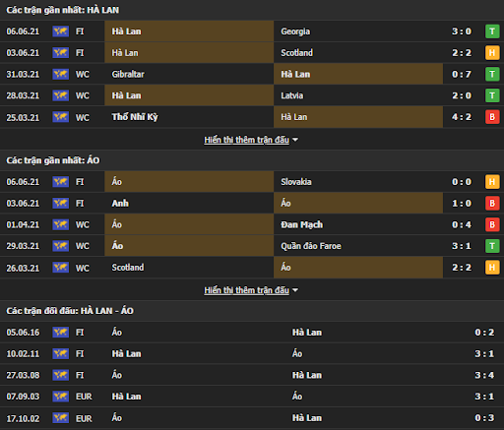The image size is (504, 430).
Task: Open the Thổ Nhĩ Kỳ team link
Action: (x=135, y=117)
